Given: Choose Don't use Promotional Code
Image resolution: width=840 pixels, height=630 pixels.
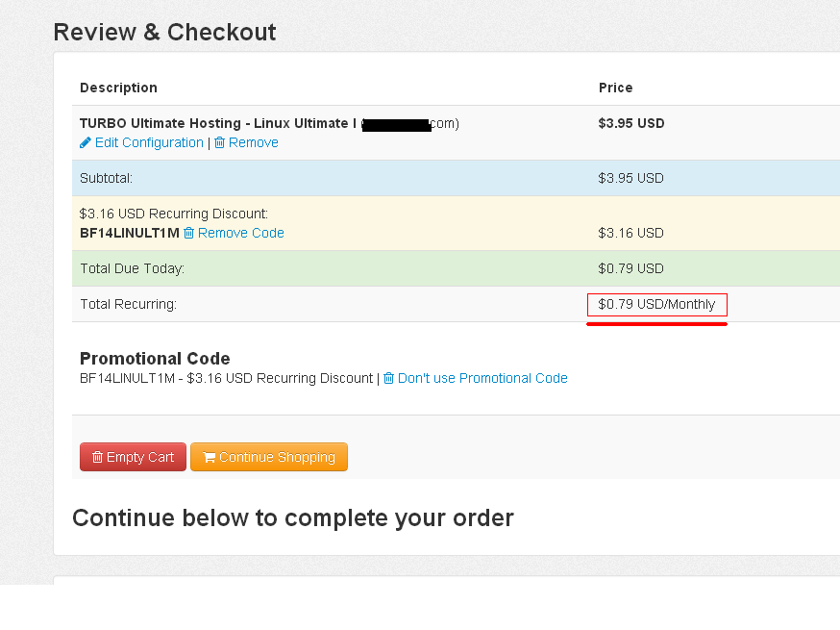Looking at the screenshot, I should pyautogui.click(x=482, y=378).
